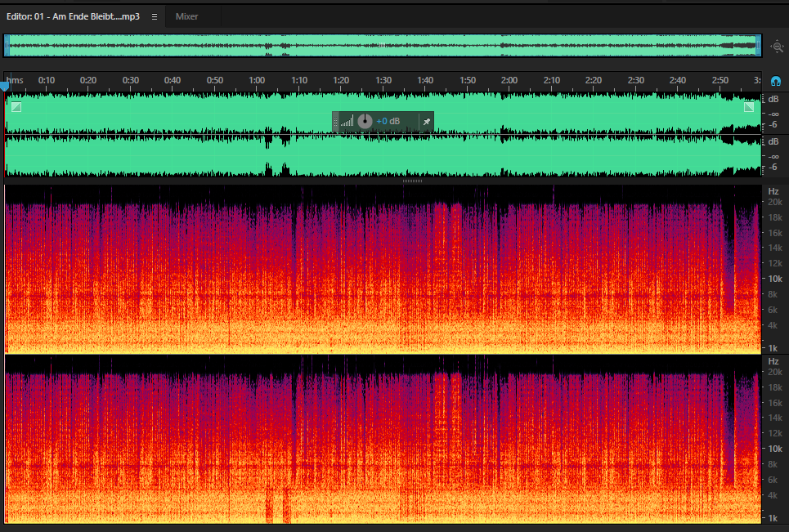This screenshot has width=789, height=532.
Task: Click the 2:40 mark on time ruler
Action: coord(677,80)
